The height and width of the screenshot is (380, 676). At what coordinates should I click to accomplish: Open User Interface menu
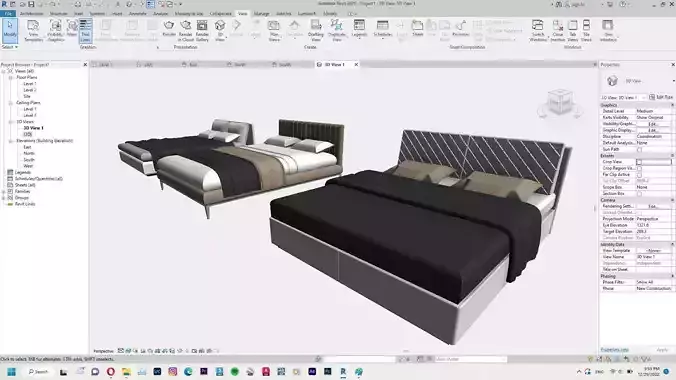[608, 30]
